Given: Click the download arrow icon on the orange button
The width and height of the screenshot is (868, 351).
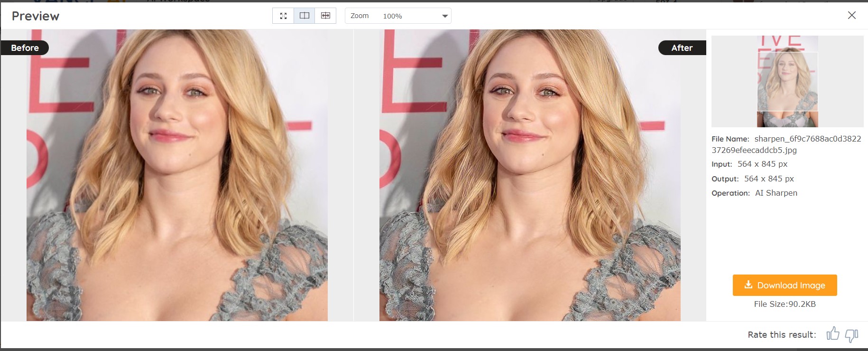Looking at the screenshot, I should coord(748,285).
